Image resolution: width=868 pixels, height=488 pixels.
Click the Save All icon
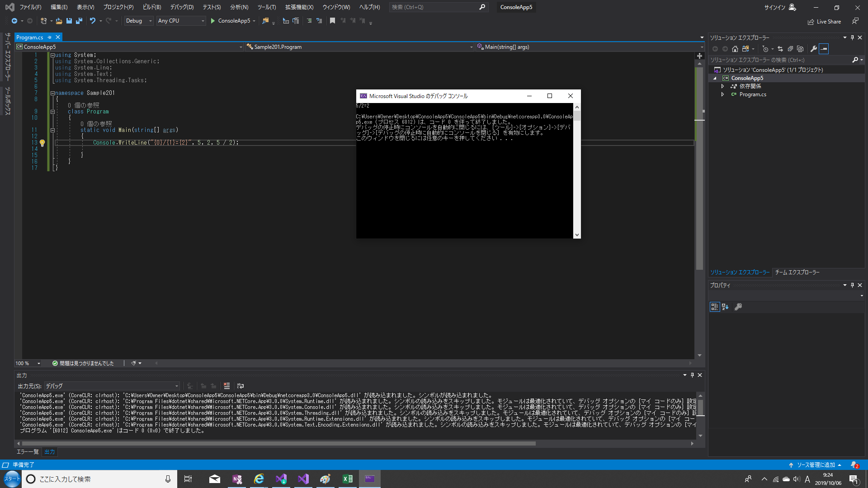coord(79,21)
